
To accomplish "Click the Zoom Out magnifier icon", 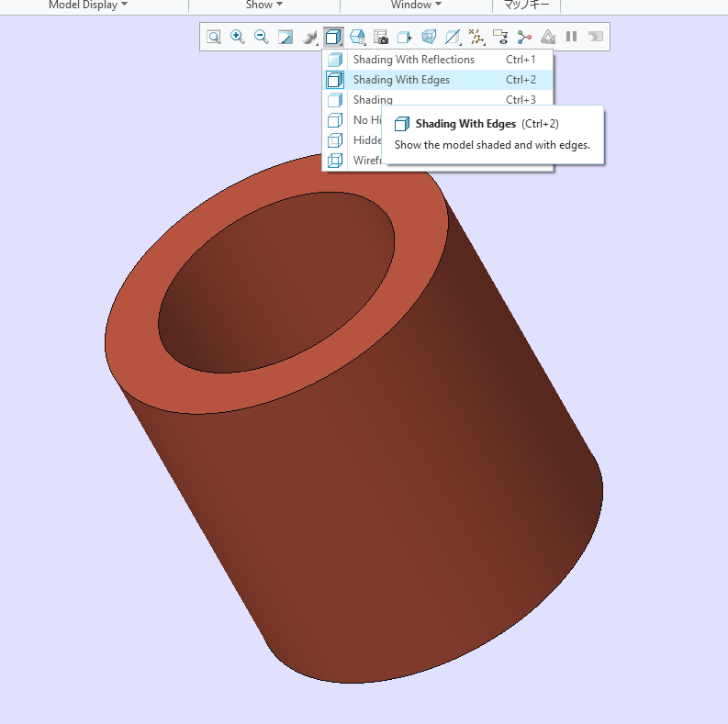I will point(261,38).
